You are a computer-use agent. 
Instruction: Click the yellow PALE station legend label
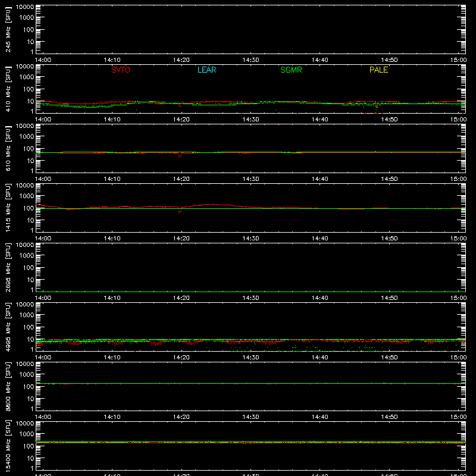click(378, 70)
